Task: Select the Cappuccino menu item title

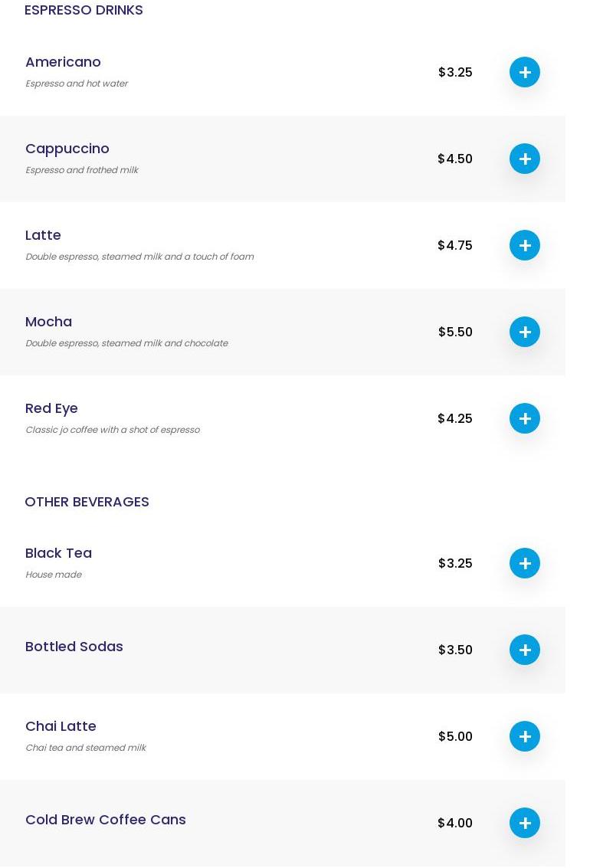Action: pos(67,149)
